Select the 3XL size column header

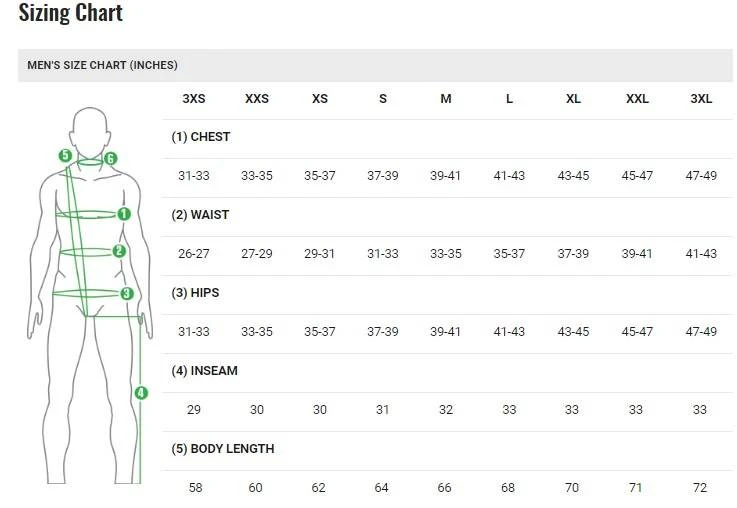(701, 99)
